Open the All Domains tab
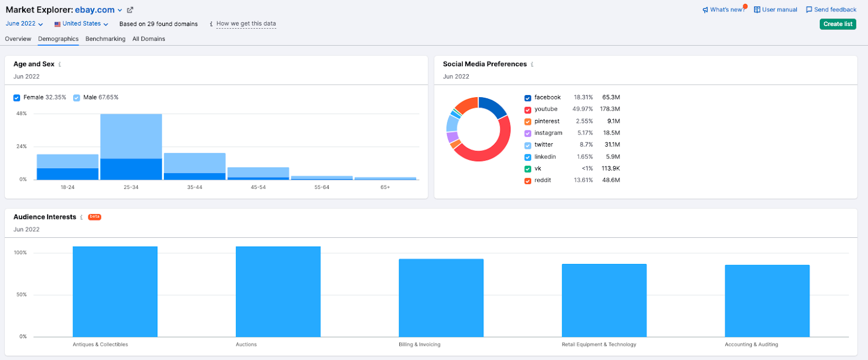Image resolution: width=868 pixels, height=360 pixels. (149, 39)
